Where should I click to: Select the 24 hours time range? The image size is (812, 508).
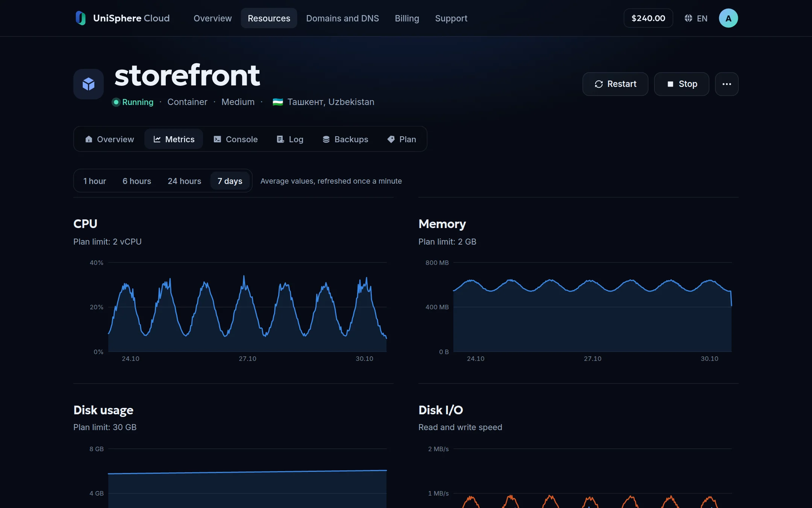click(x=184, y=181)
